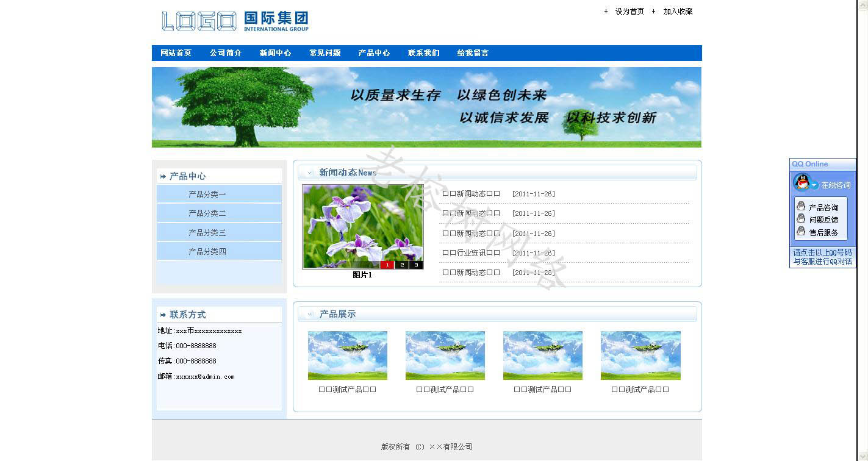This screenshot has height=461, width=868.
Task: Click the grey penguin icon beside 问题反馈
Action: click(801, 219)
